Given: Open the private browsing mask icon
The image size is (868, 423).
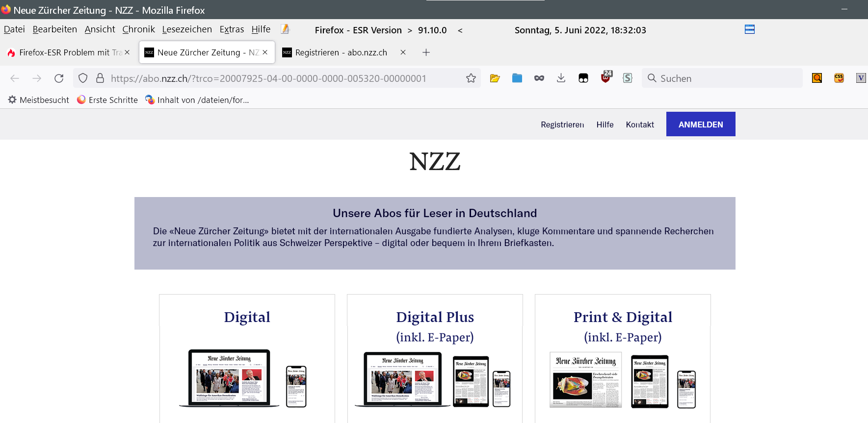Looking at the screenshot, I should (x=539, y=78).
